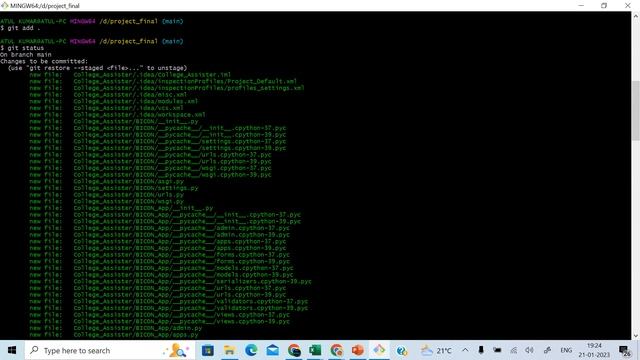Click the Git Bash taskbar icon

(x=379, y=350)
